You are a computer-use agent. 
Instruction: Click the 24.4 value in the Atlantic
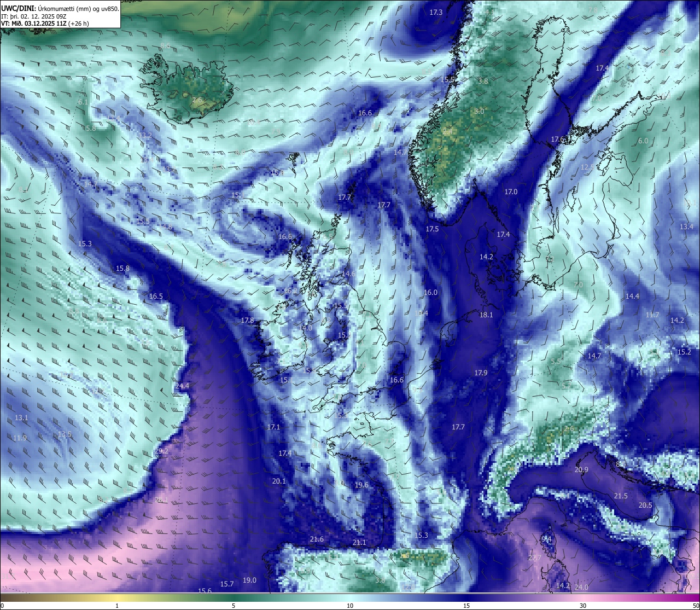point(183,386)
